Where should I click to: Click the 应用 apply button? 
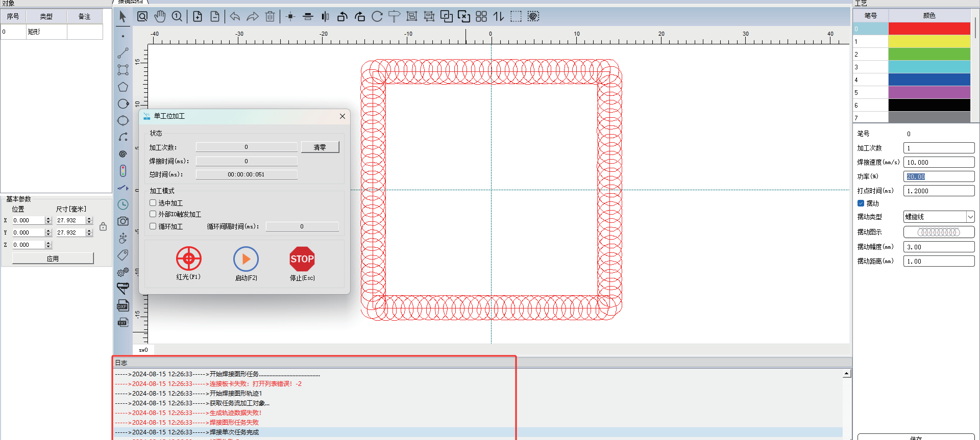(53, 258)
